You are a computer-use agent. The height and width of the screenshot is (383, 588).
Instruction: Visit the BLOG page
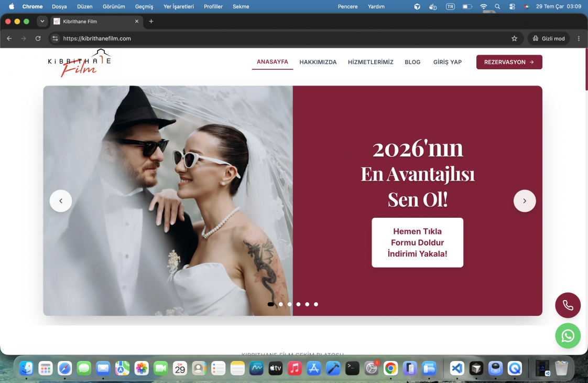412,62
